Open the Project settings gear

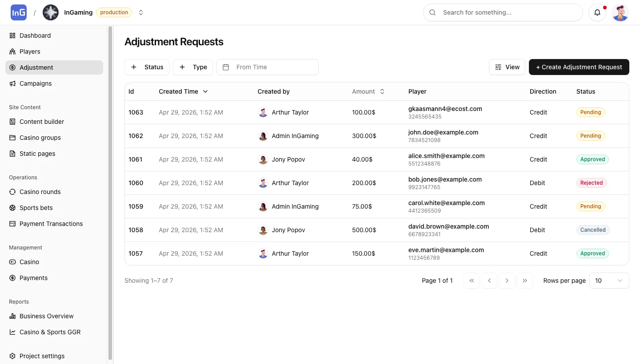[x=12, y=356]
